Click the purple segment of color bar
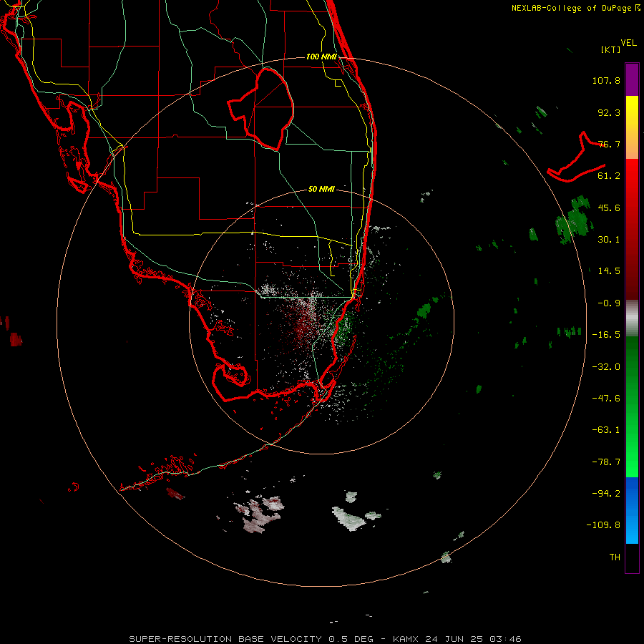The height and width of the screenshot is (644, 644). coord(632,79)
